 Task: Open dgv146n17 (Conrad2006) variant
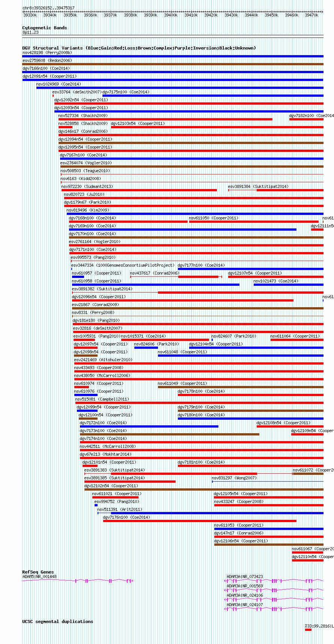click(83, 131)
